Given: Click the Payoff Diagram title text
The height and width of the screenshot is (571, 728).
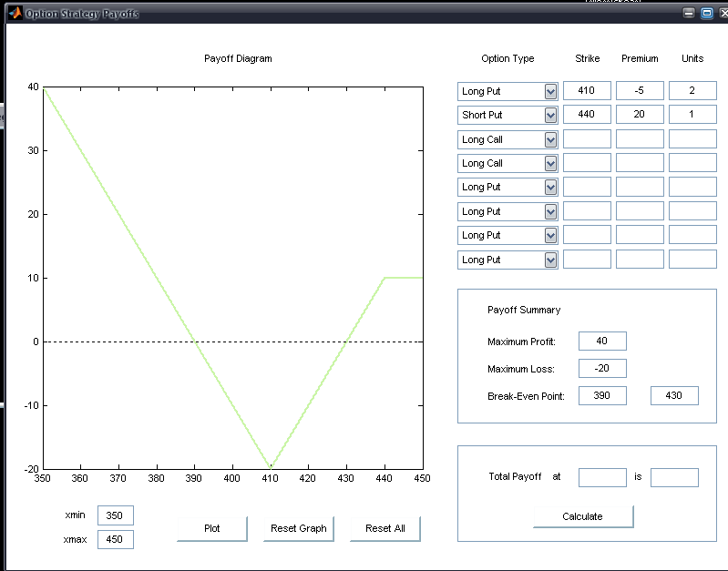Looking at the screenshot, I should (x=238, y=58).
